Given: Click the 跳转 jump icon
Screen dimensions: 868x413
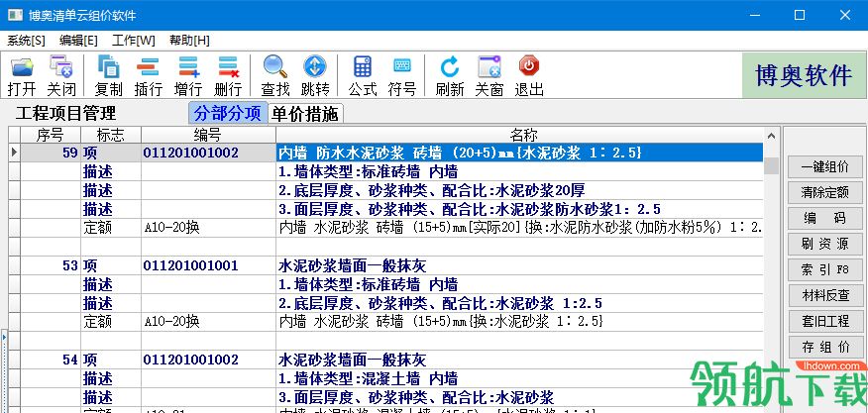Looking at the screenshot, I should pyautogui.click(x=315, y=76).
